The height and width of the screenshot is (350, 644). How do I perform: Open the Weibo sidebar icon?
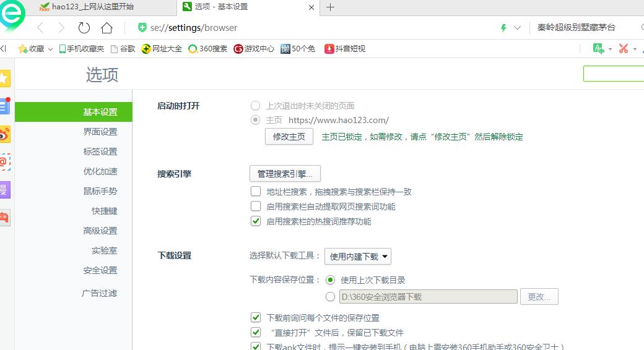pyautogui.click(x=4, y=134)
